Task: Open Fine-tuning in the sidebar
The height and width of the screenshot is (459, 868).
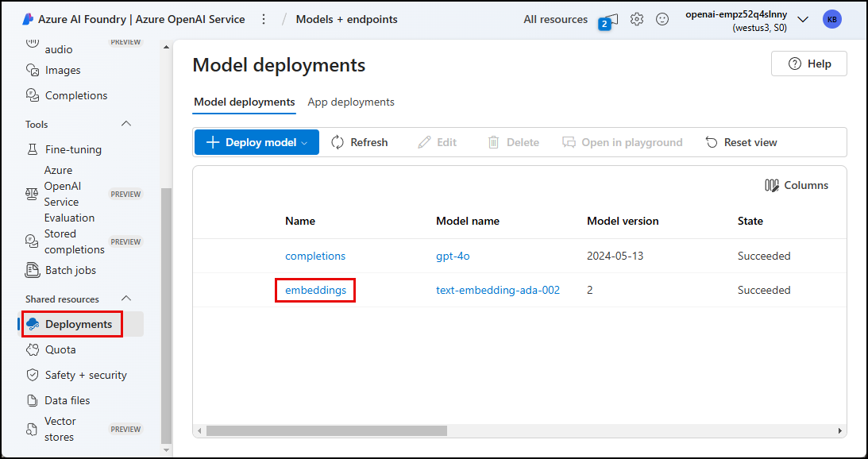Action: (x=73, y=149)
